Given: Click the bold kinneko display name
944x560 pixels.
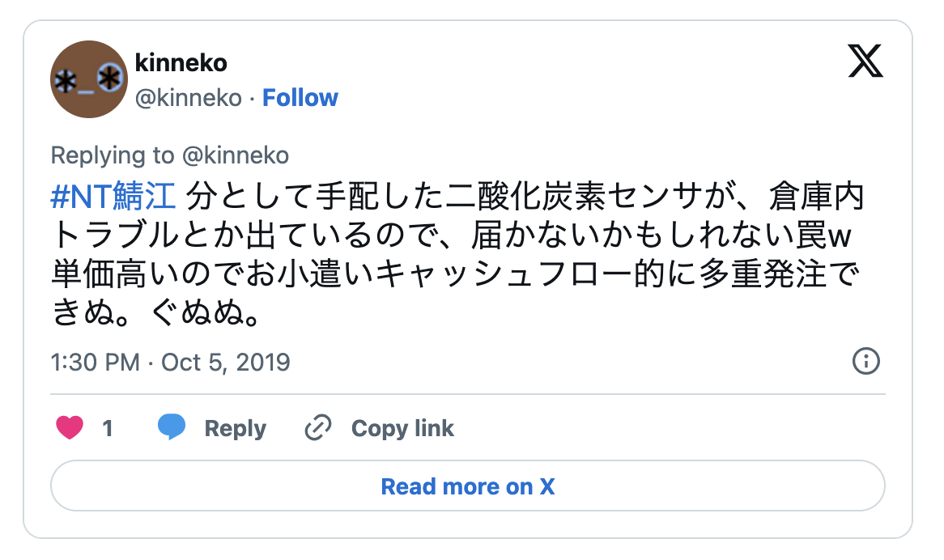Looking at the screenshot, I should coord(181,63).
